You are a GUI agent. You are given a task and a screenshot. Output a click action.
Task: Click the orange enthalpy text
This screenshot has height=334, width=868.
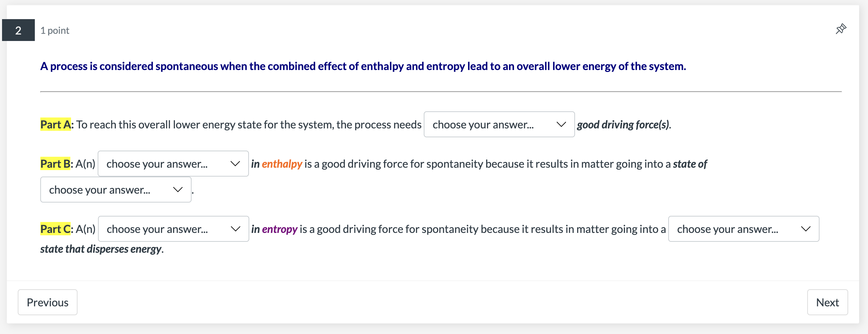pyautogui.click(x=282, y=164)
